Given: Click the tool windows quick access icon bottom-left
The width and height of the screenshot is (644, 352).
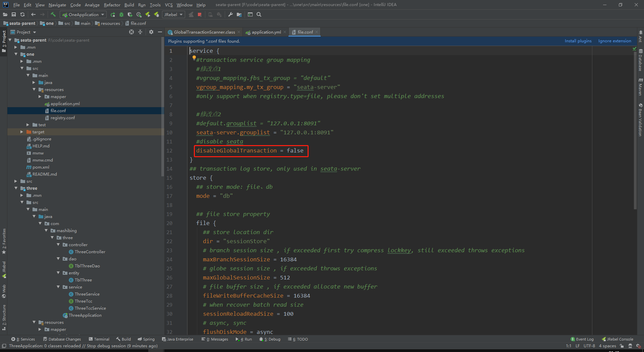Looking at the screenshot, I should coord(4,346).
